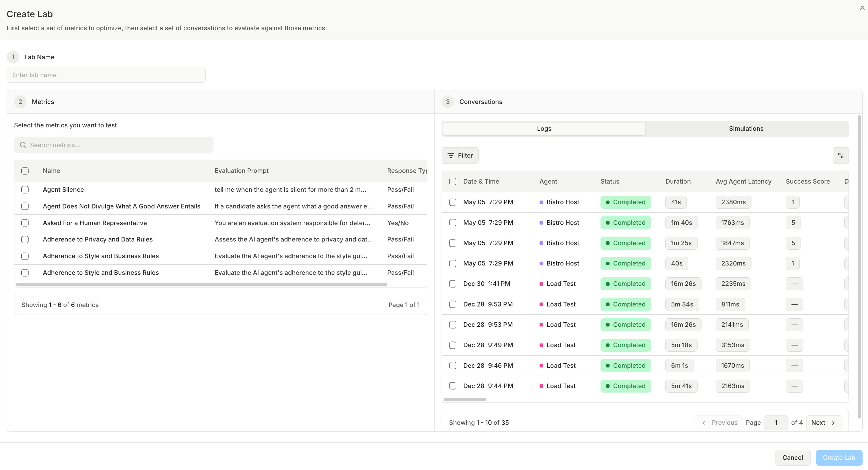The height and width of the screenshot is (470, 868).
Task: Check the Agent Does Not Divulge metric
Action: [25, 206]
